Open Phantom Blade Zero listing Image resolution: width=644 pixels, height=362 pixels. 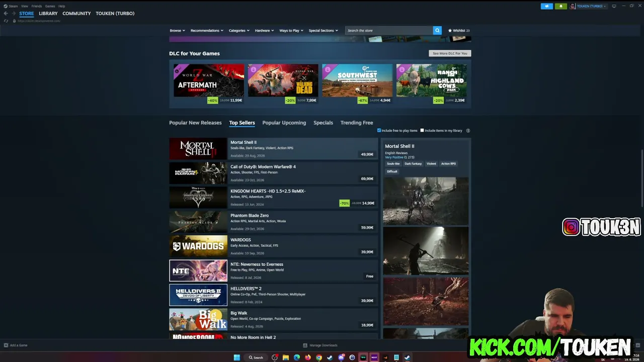tap(274, 222)
